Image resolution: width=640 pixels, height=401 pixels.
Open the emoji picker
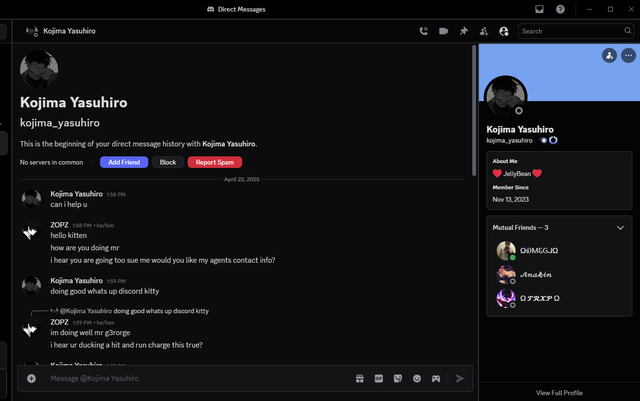coord(417,379)
